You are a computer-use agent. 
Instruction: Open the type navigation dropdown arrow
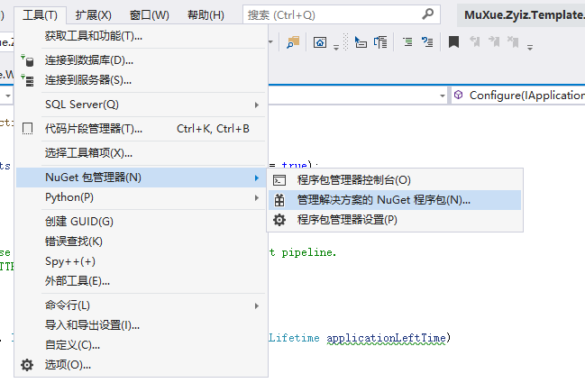(443, 96)
